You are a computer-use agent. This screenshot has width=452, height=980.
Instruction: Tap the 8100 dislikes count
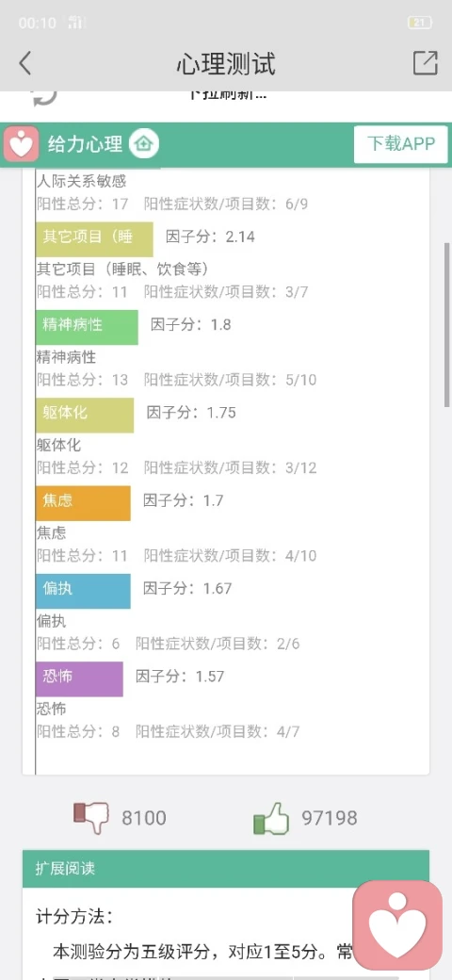point(144,818)
